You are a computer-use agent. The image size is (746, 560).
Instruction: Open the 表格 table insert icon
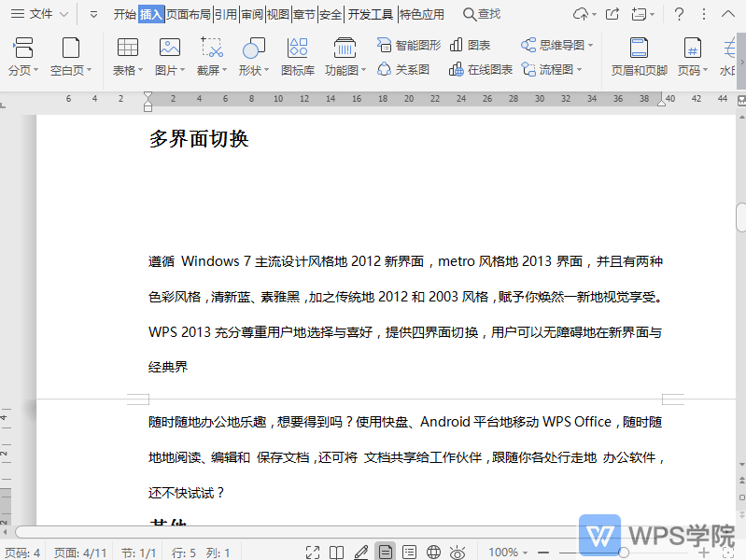[x=128, y=48]
